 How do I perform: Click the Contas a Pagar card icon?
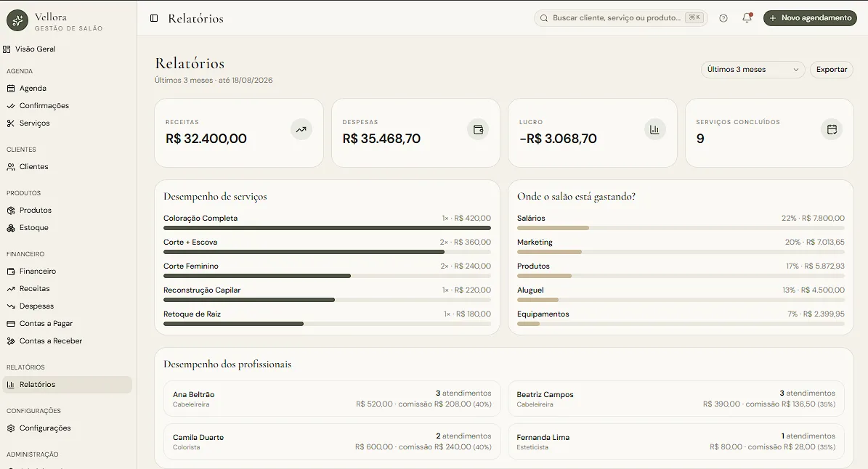point(11,324)
